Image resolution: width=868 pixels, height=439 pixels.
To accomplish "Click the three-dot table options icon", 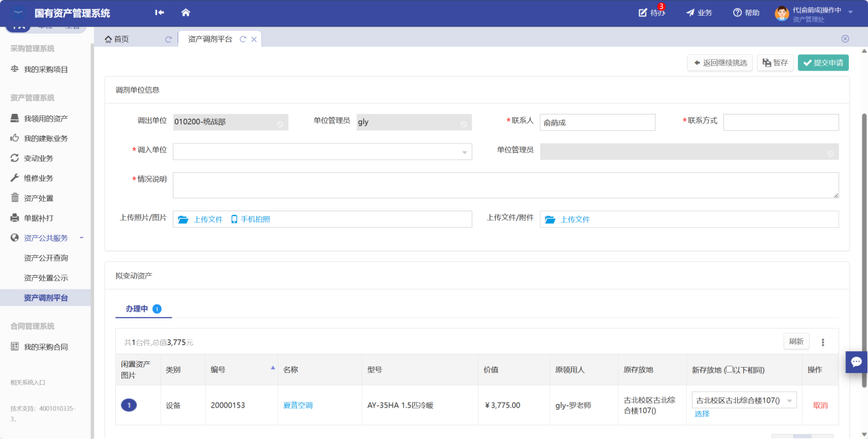I will [823, 342].
